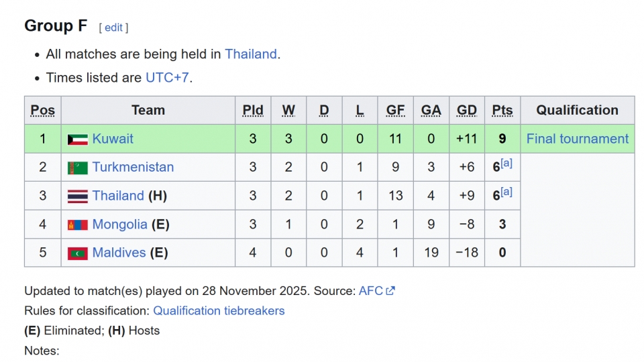Viewport: 644px width, 362px height.
Task: Click footnote [a] beside Turkmenistan's points
Action: [506, 164]
